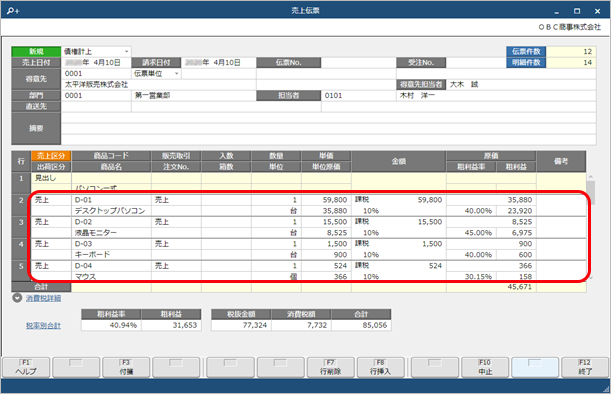Click product code D-02 cell
611x394 pixels.
111,222
